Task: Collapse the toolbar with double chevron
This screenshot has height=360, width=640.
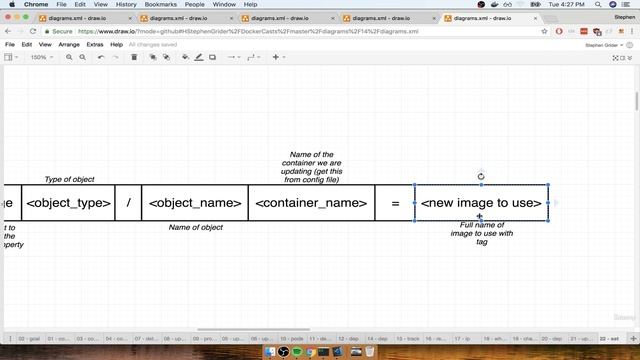Action: click(630, 58)
